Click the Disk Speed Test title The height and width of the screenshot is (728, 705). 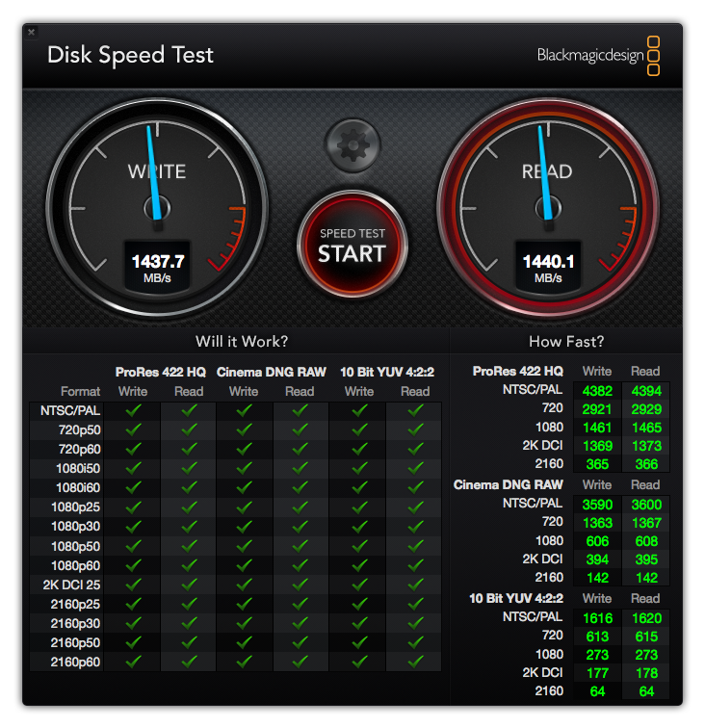pos(130,55)
